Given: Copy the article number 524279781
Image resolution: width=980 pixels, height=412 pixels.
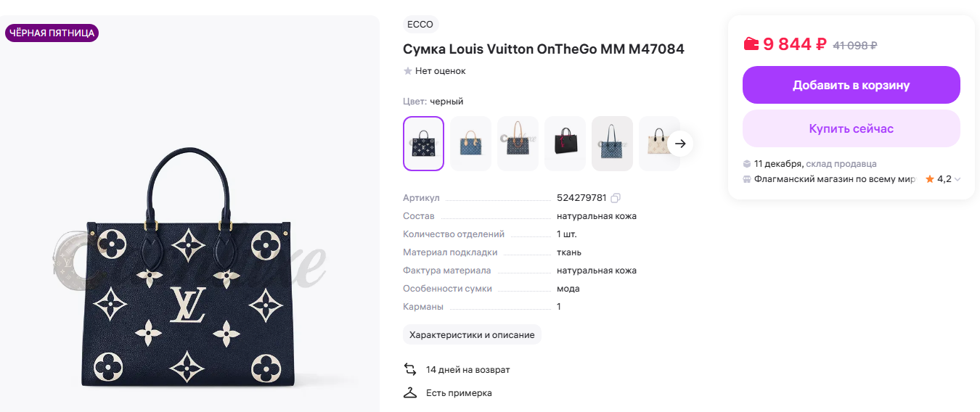Looking at the screenshot, I should pos(616,198).
